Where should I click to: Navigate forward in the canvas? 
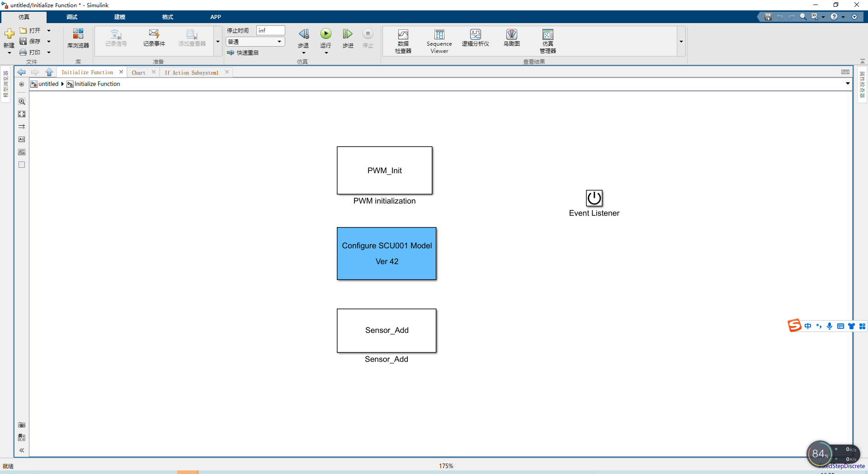(35, 72)
